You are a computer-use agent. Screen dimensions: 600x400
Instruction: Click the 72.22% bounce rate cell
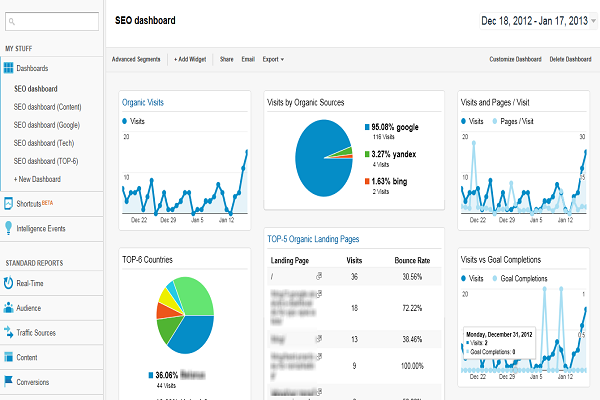[x=412, y=308]
